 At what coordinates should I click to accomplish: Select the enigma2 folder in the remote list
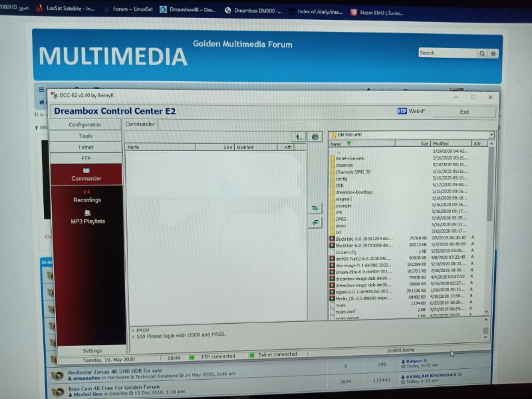tap(343, 199)
